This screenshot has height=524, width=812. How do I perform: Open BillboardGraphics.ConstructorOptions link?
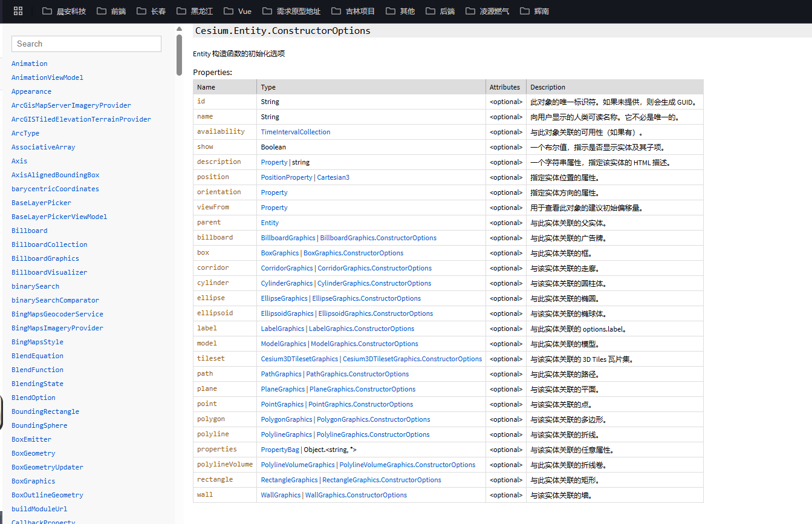point(378,238)
